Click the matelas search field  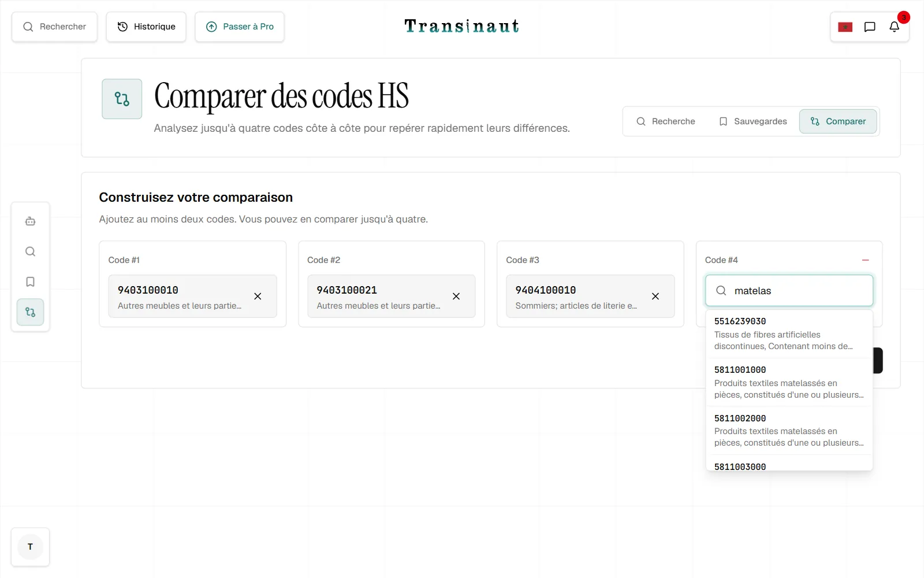tap(789, 291)
